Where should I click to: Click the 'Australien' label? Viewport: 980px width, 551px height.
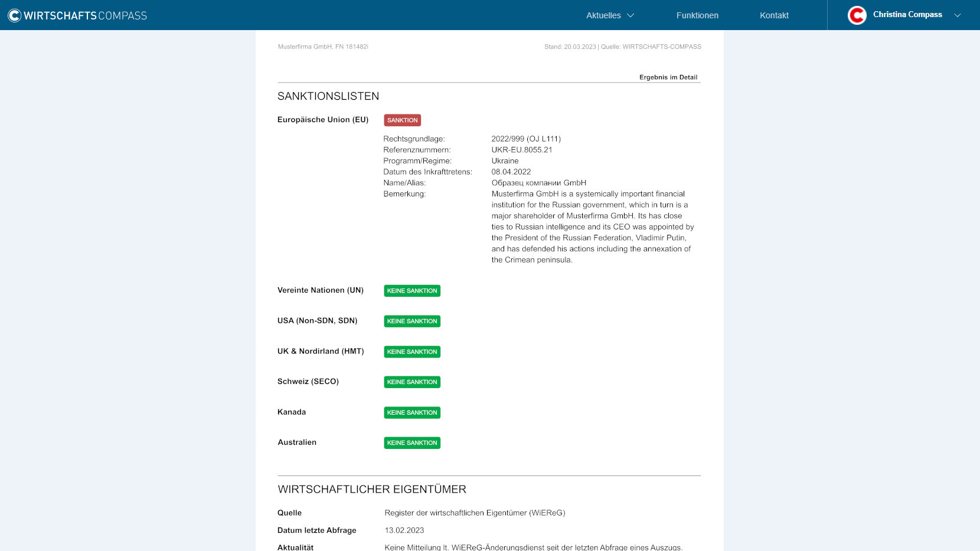(297, 442)
